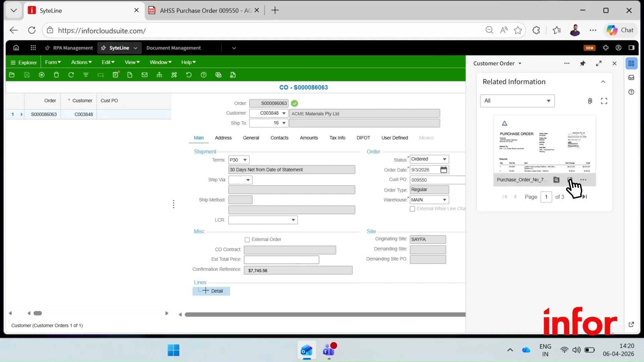Image resolution: width=644 pixels, height=362 pixels.
Task: Switch to the Amounts tab
Action: (309, 138)
